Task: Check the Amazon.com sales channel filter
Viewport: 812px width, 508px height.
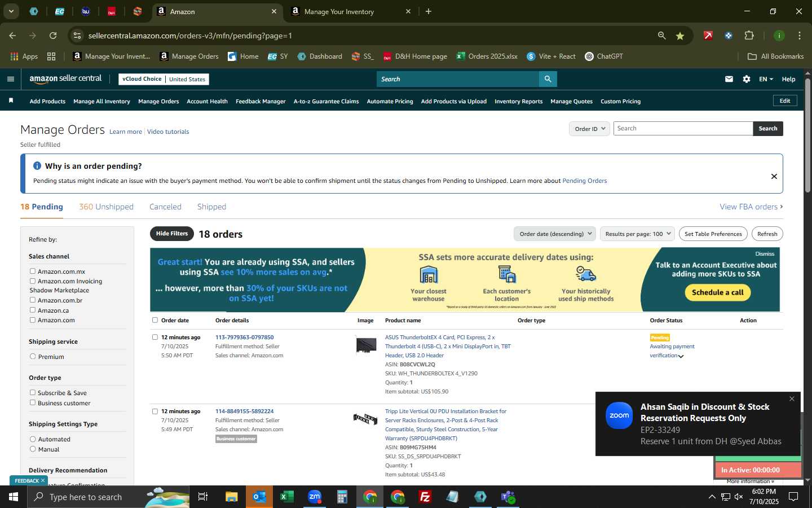Action: [x=33, y=319]
